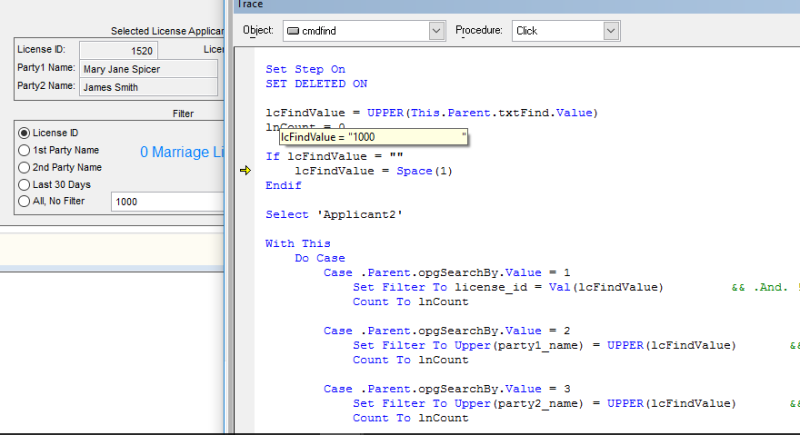Click the code line 'SET DELETED ON'

click(x=316, y=84)
